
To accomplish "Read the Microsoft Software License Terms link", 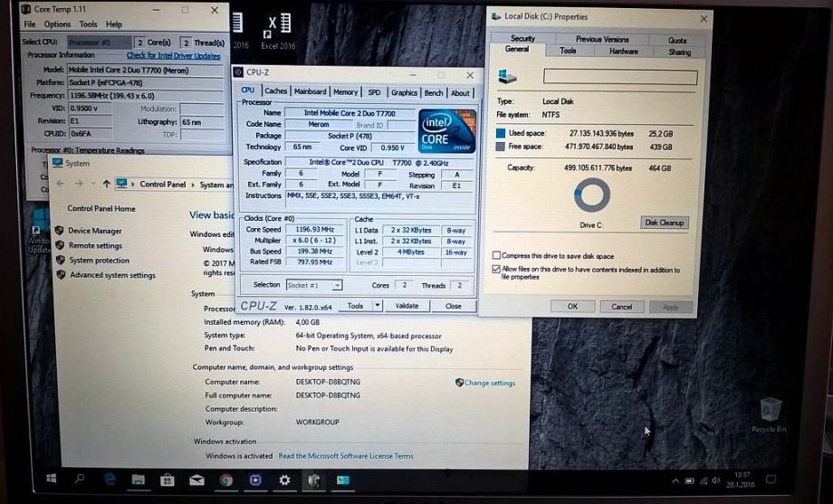I will (346, 456).
